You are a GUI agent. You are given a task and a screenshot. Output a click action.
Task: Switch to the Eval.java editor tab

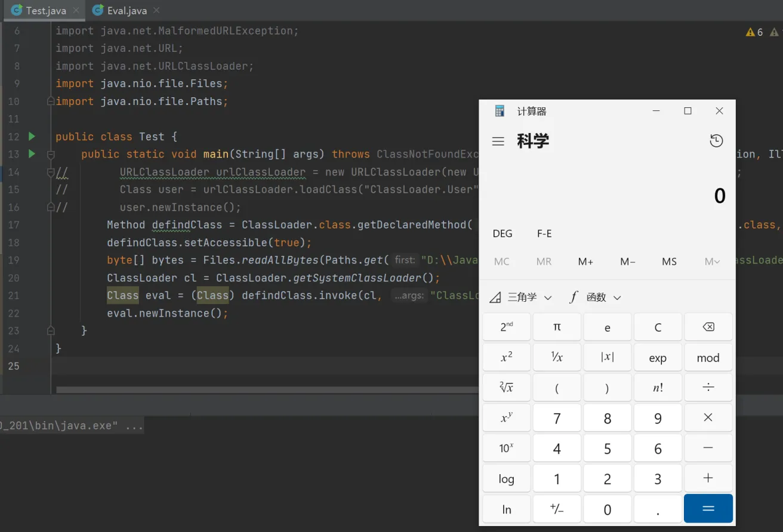[126, 11]
